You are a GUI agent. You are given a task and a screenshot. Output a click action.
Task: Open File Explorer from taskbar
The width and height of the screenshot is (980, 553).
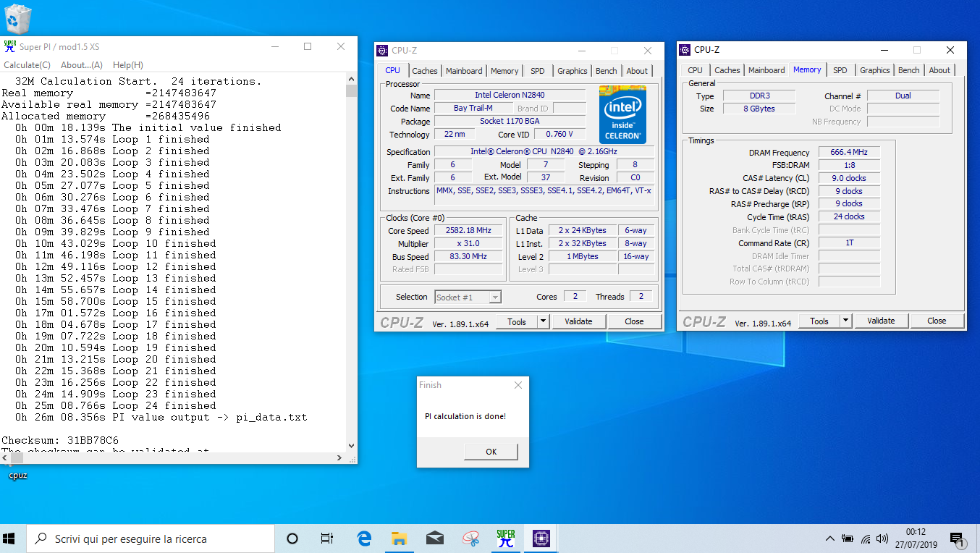point(400,539)
